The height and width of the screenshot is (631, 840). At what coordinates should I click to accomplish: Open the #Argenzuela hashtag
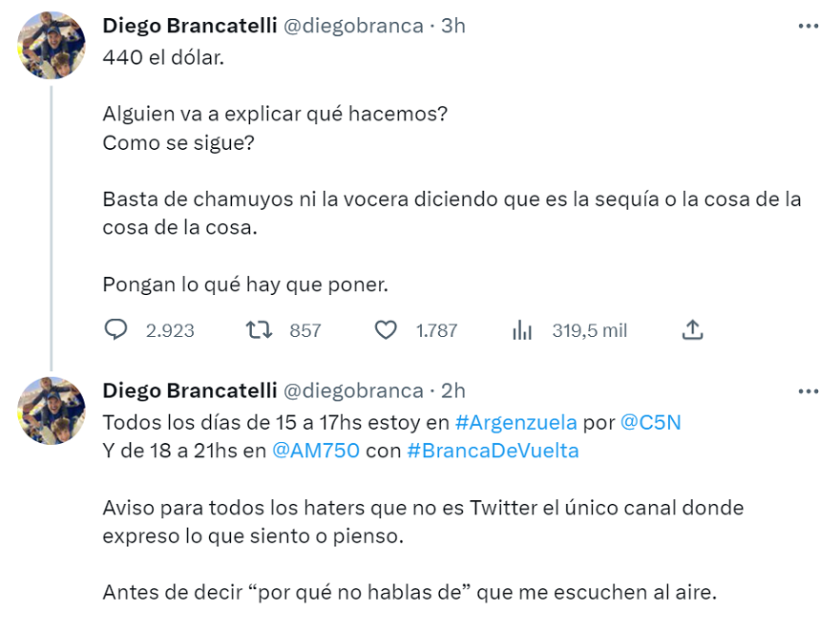pos(515,422)
